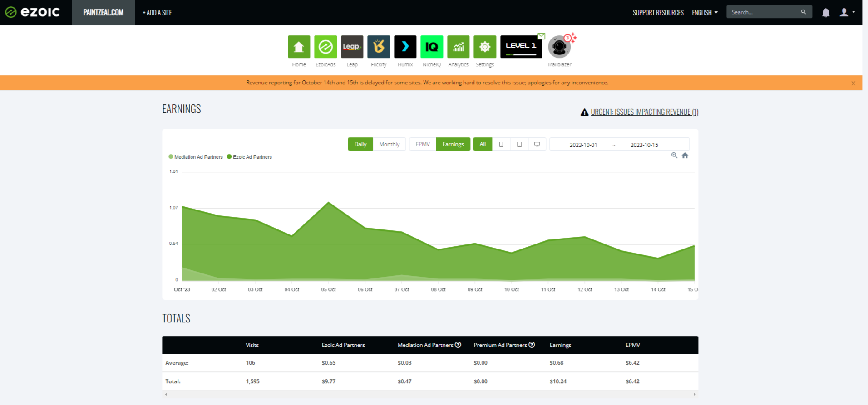Image resolution: width=868 pixels, height=405 pixels.
Task: Click the Level 1 badge
Action: [521, 47]
